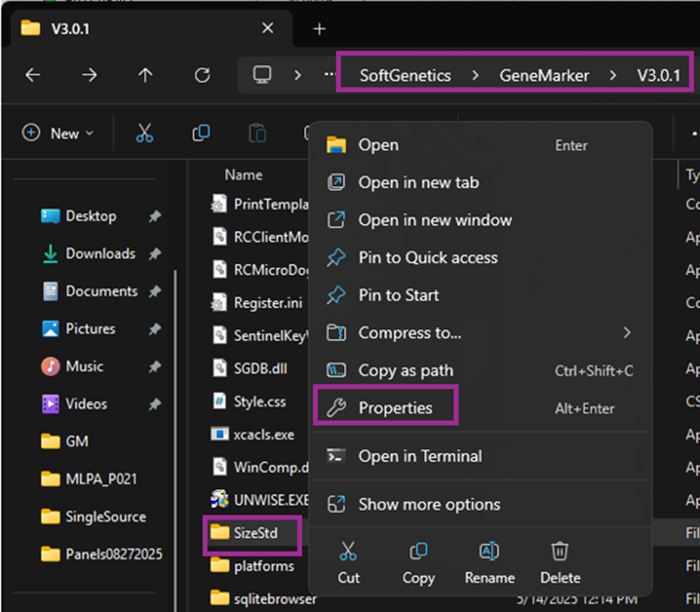Image resolution: width=700 pixels, height=612 pixels.
Task: Open a new tab with plus button
Action: (x=319, y=29)
